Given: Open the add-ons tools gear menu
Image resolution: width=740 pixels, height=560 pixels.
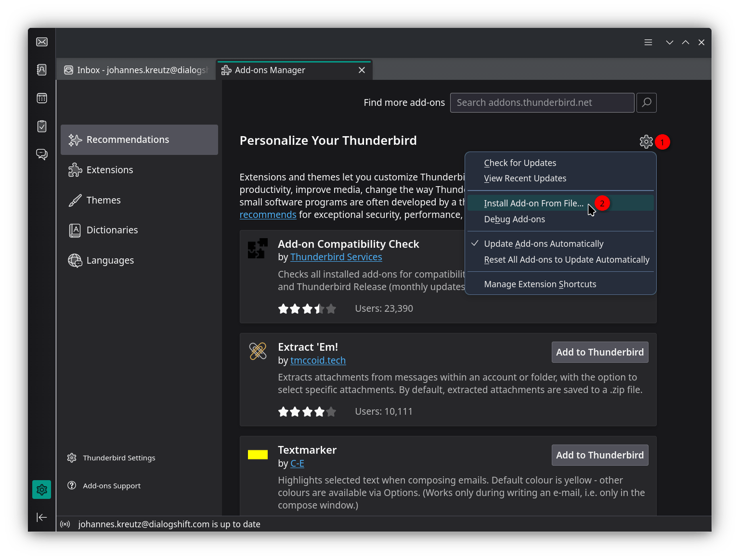Looking at the screenshot, I should point(646,141).
